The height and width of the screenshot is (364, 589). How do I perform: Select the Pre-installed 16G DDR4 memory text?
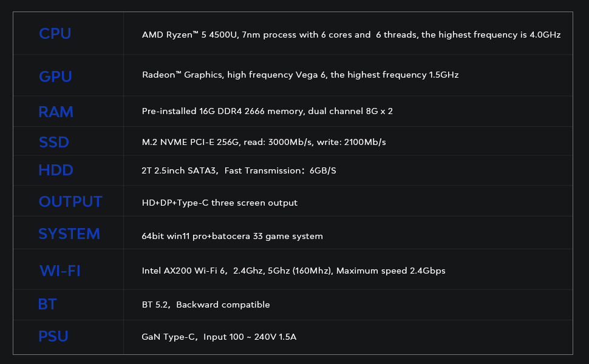tap(267, 112)
